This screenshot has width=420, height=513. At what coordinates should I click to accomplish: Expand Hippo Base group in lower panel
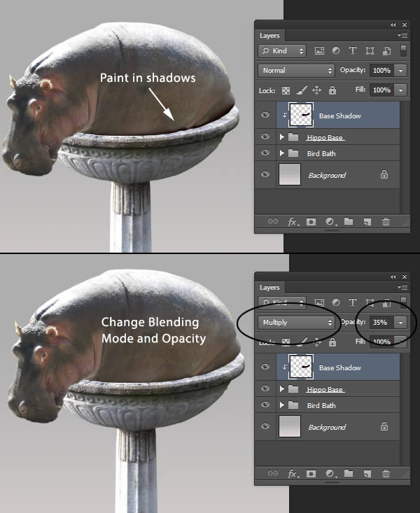[x=282, y=389]
